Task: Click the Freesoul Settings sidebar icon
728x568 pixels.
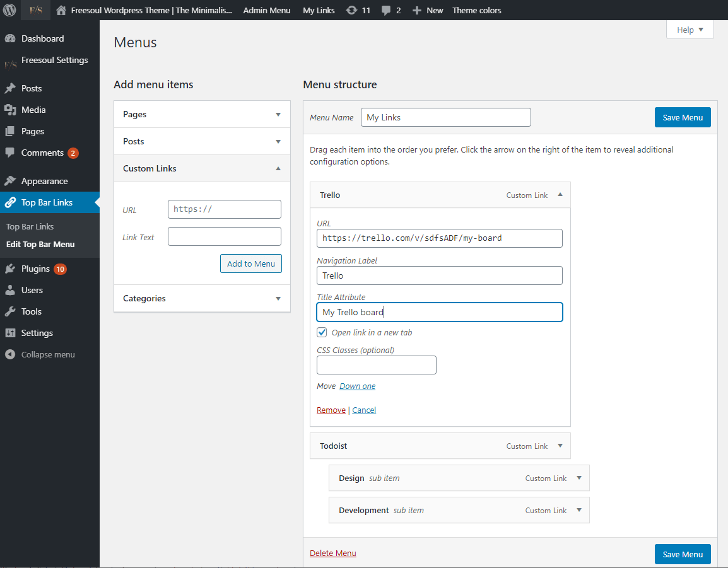Action: 10,64
